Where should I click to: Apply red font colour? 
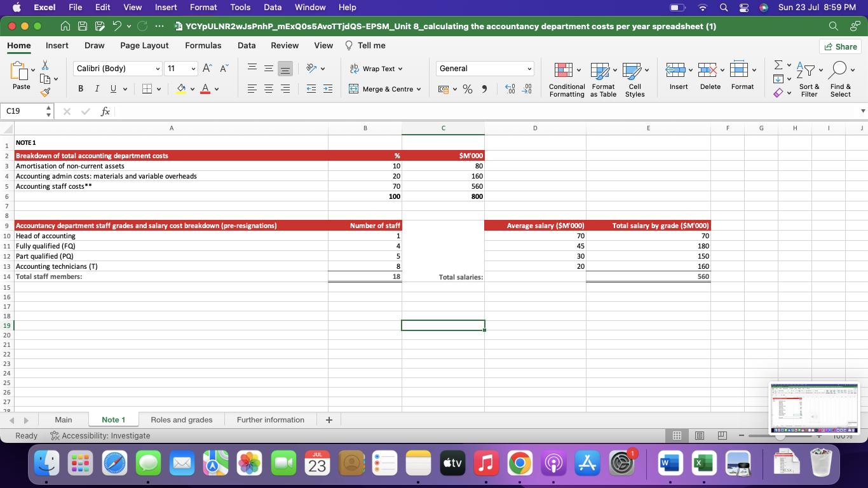tap(205, 89)
